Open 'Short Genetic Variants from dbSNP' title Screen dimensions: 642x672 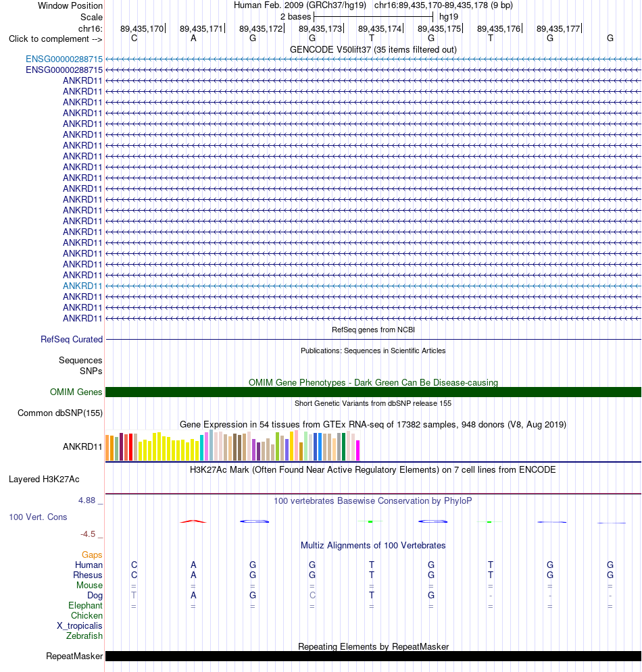pyautogui.click(x=373, y=403)
